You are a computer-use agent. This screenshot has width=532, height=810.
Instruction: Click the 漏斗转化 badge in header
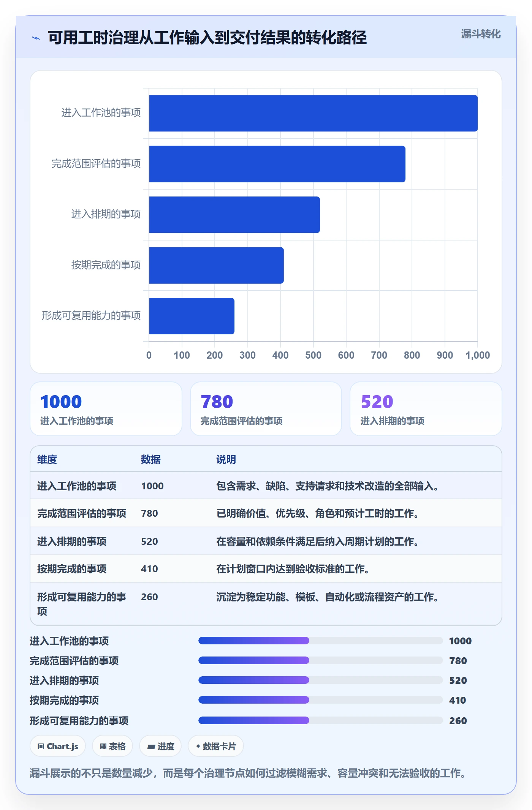tap(481, 34)
